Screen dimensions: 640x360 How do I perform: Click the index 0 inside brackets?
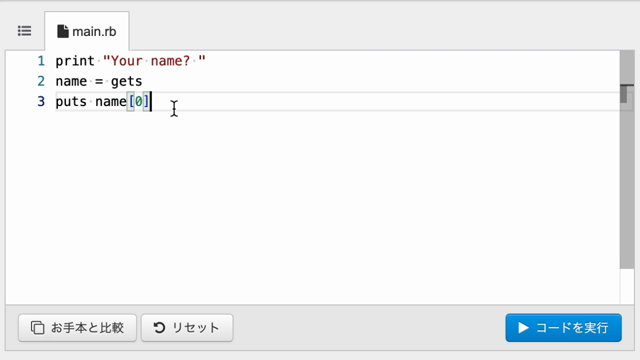click(x=139, y=101)
